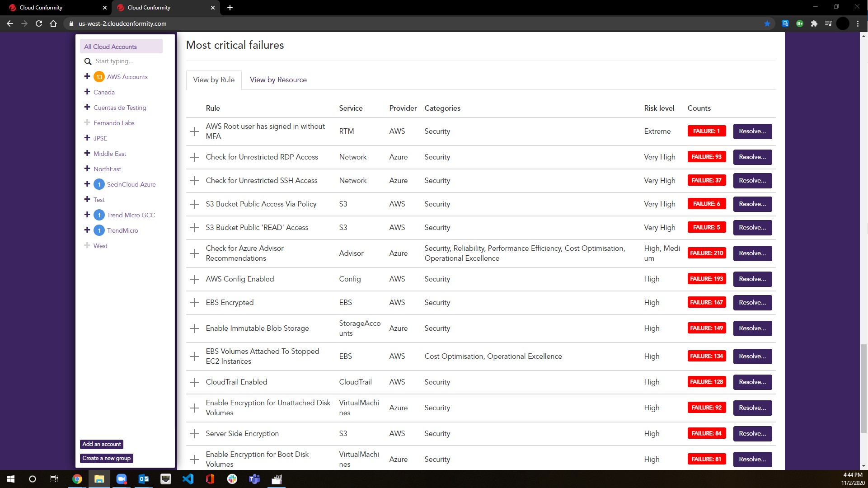Expand the EBS Encrypted rule row
868x488 pixels.
(194, 303)
